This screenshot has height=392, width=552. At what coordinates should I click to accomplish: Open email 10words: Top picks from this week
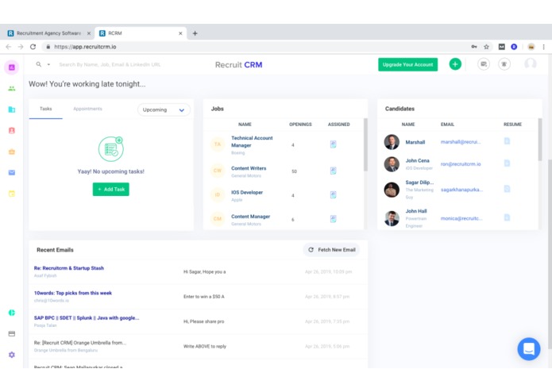(x=73, y=294)
